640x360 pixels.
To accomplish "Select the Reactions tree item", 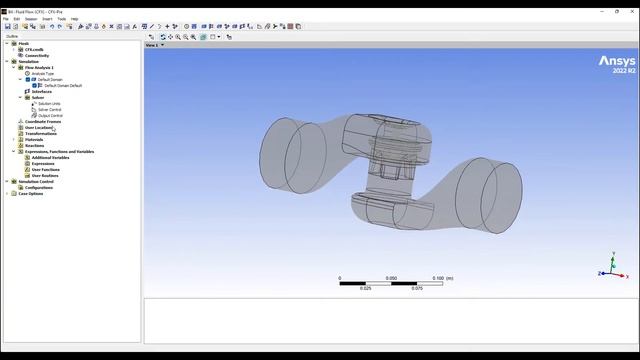I will point(34,145).
